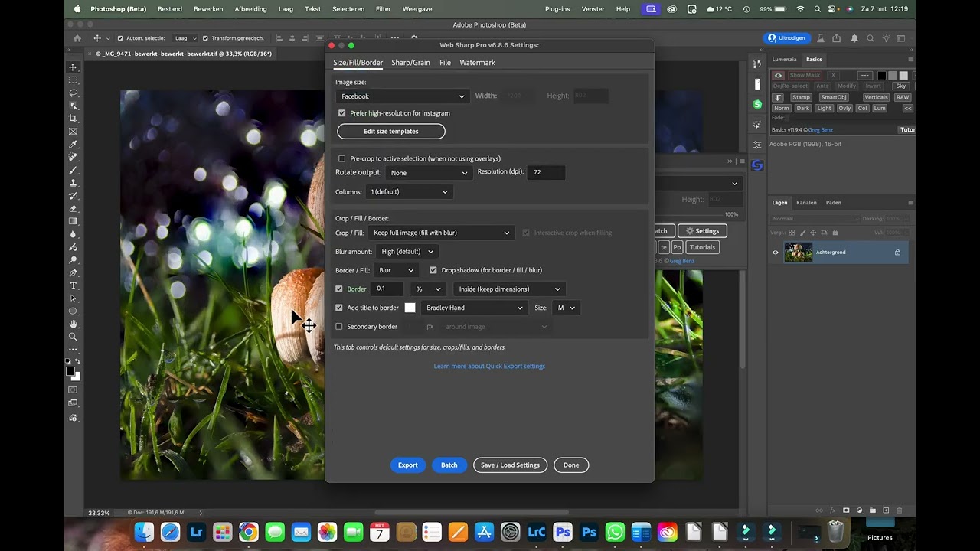Disable Prefer high-resolution for Instagram

click(x=342, y=113)
